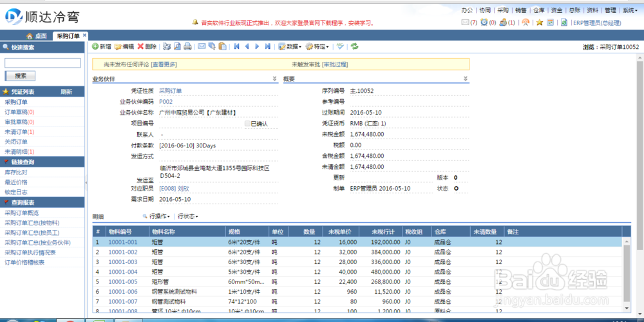Click the 未税单价 column header
This screenshot has height=322, width=644.
click(x=341, y=232)
